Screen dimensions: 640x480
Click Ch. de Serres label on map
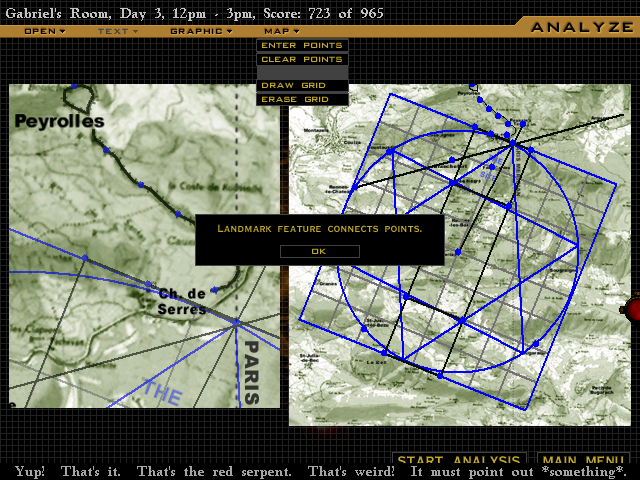click(182, 301)
